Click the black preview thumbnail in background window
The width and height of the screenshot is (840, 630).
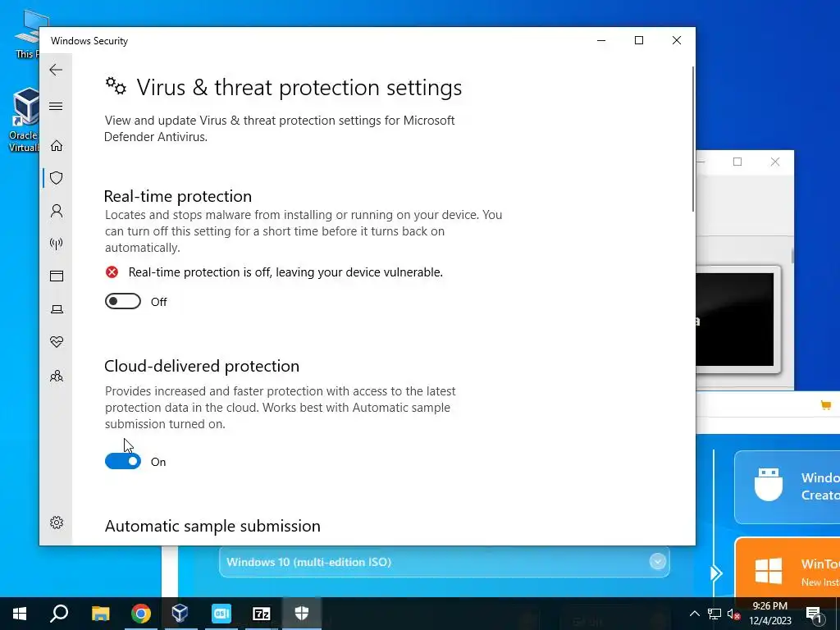pos(735,319)
